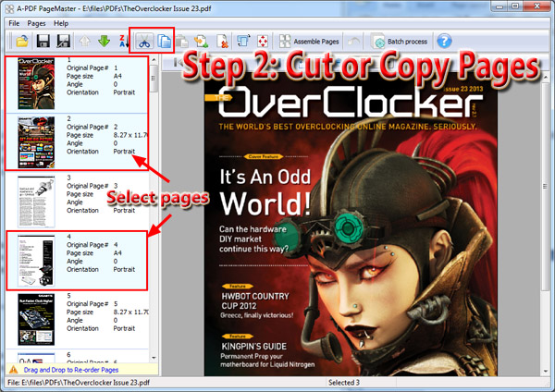The image size is (555, 392).
Task: Click the page list scrollbar thumb
Action: (x=154, y=79)
